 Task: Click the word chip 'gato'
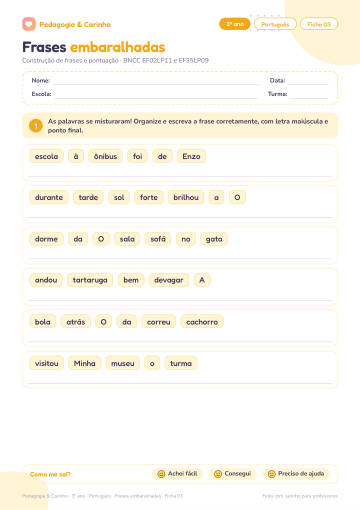pyautogui.click(x=214, y=239)
